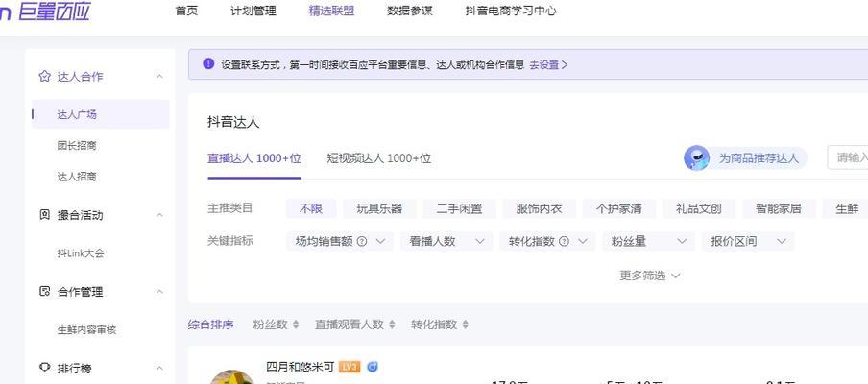Screen dimensions: 868x384
Task: Click the 四月和悠米可 avatar thumbnail
Action: [232, 377]
